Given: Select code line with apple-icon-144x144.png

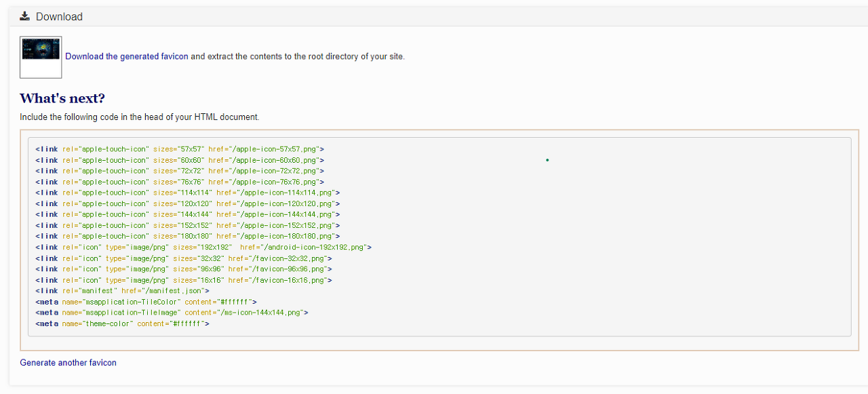Looking at the screenshot, I should tap(188, 214).
